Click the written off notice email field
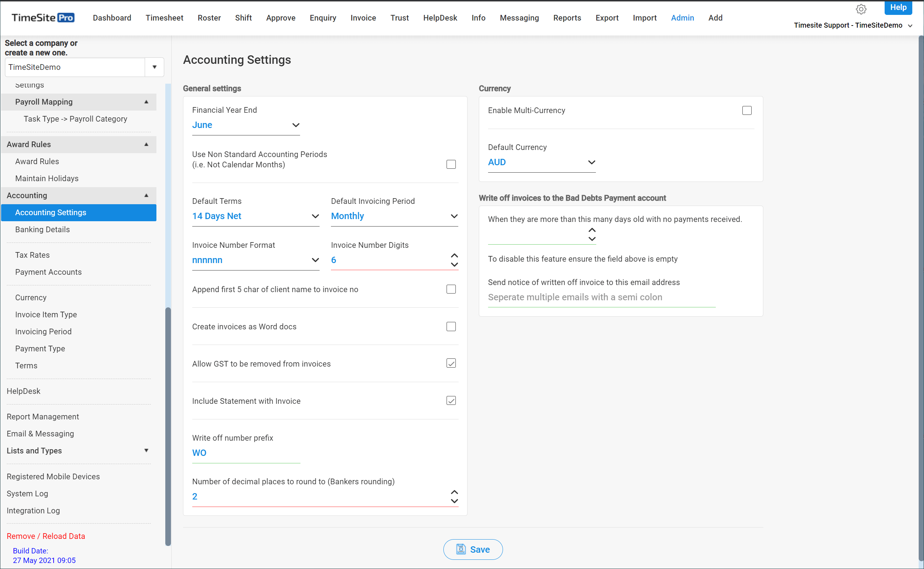 coord(601,298)
